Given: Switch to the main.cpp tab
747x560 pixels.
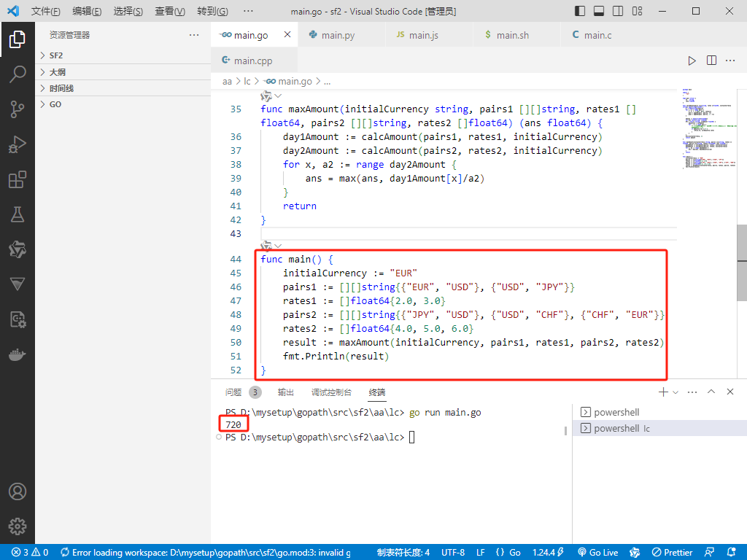Looking at the screenshot, I should pos(253,61).
